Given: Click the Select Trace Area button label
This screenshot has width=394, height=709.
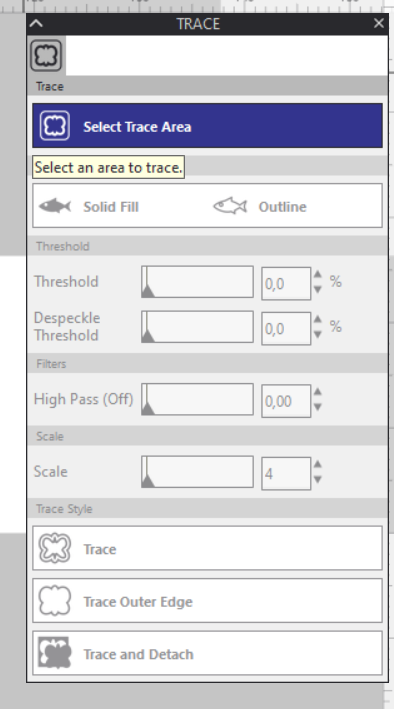Looking at the screenshot, I should point(137,127).
